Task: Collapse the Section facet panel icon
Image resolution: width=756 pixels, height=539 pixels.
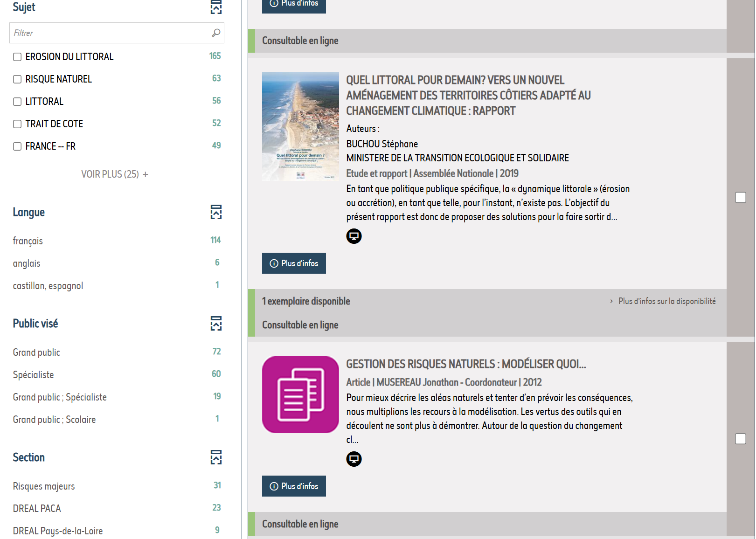Action: [216, 457]
